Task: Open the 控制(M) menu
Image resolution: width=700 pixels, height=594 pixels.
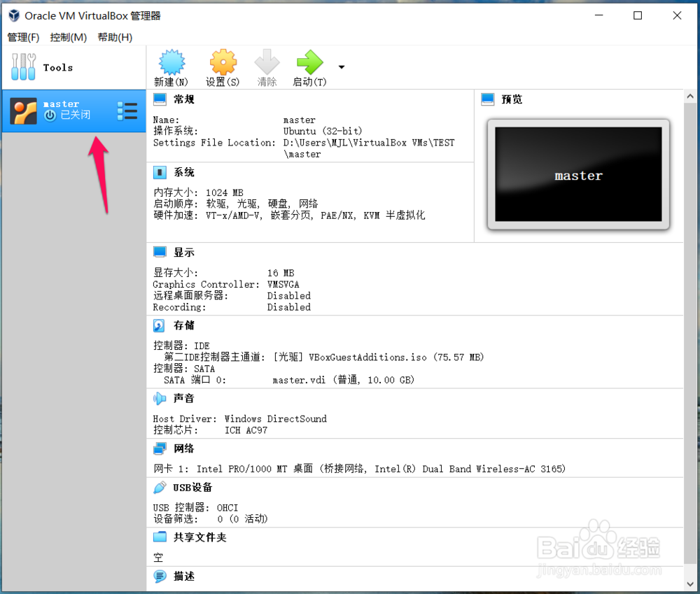Action: [69, 37]
